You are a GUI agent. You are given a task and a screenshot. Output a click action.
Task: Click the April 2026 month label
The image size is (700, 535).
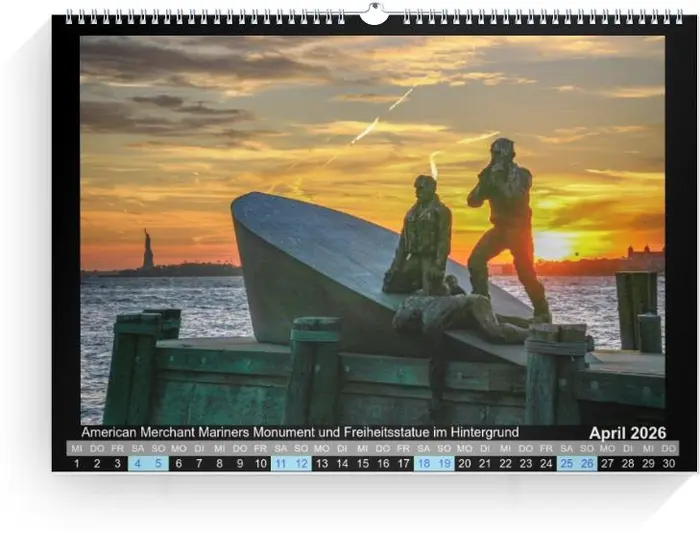[x=627, y=433]
